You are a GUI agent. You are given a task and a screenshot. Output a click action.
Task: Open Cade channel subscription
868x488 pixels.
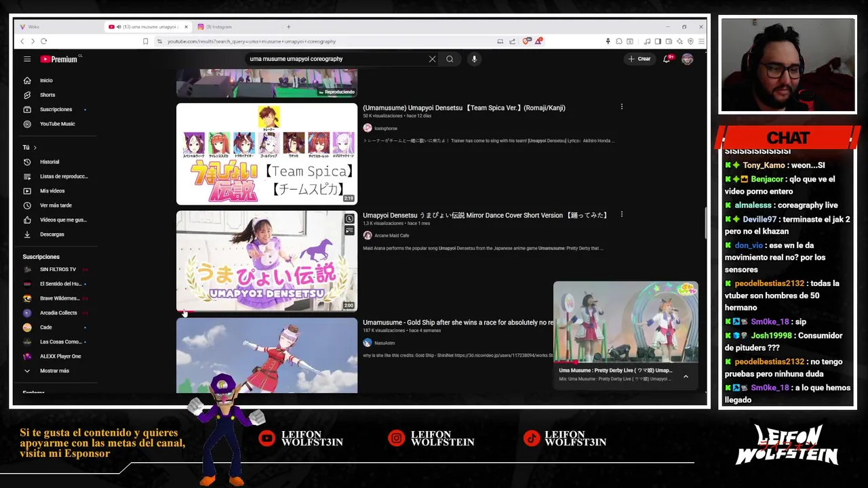[x=45, y=327]
